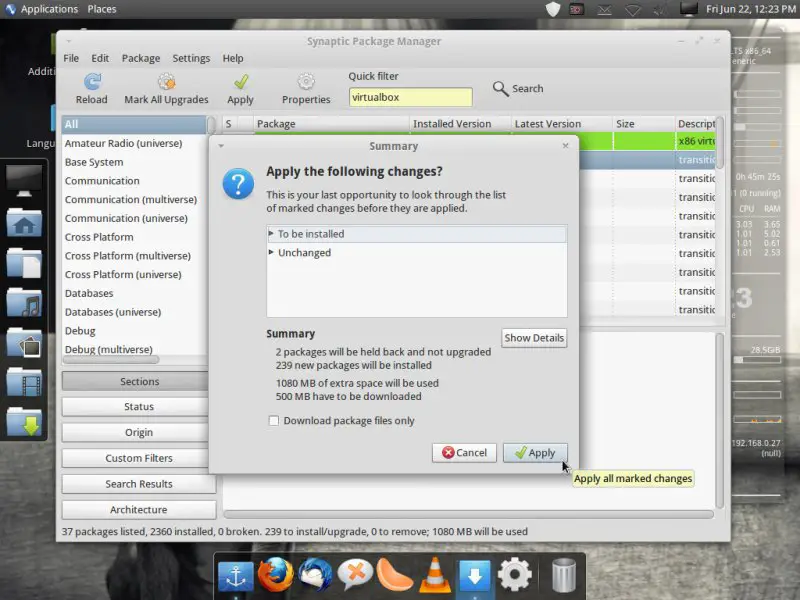Open the File menu
The image size is (800, 600).
click(x=71, y=58)
